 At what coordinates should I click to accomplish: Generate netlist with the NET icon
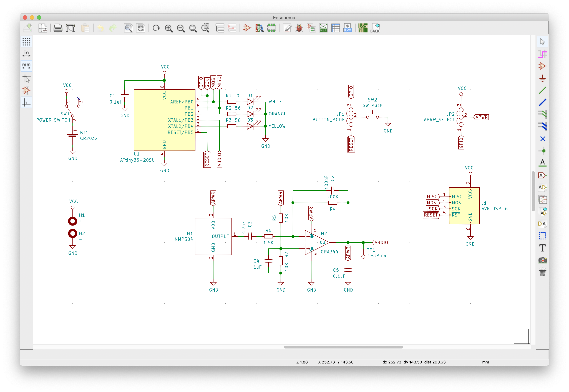click(x=323, y=28)
